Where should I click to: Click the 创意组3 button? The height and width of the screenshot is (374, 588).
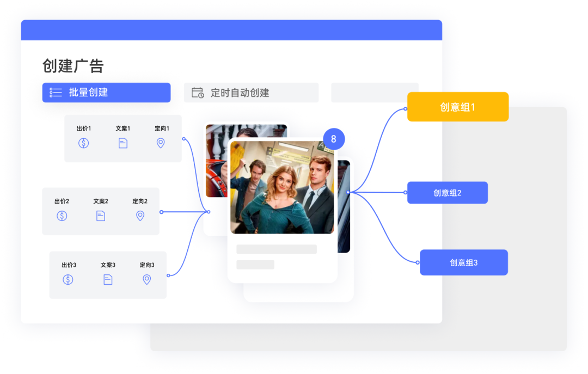coord(463,262)
